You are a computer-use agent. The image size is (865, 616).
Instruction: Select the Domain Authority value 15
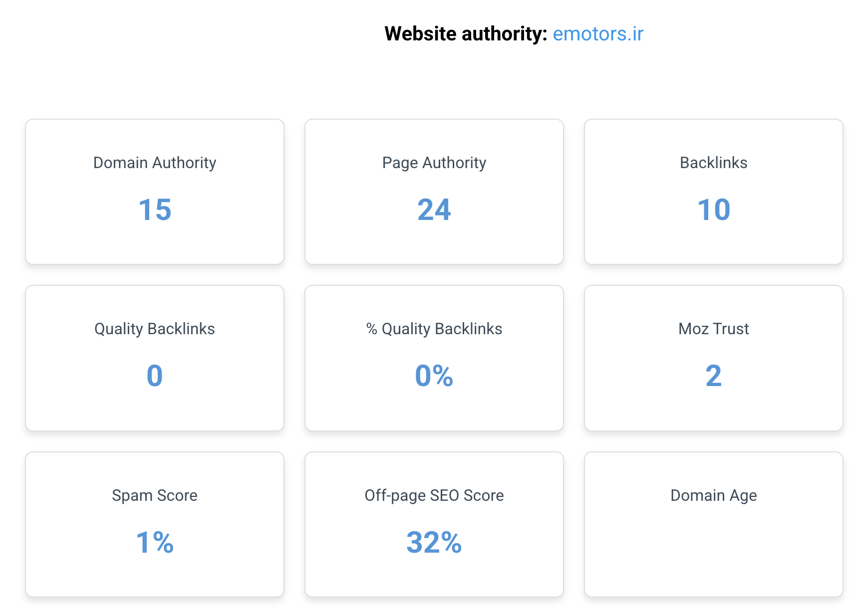point(155,209)
